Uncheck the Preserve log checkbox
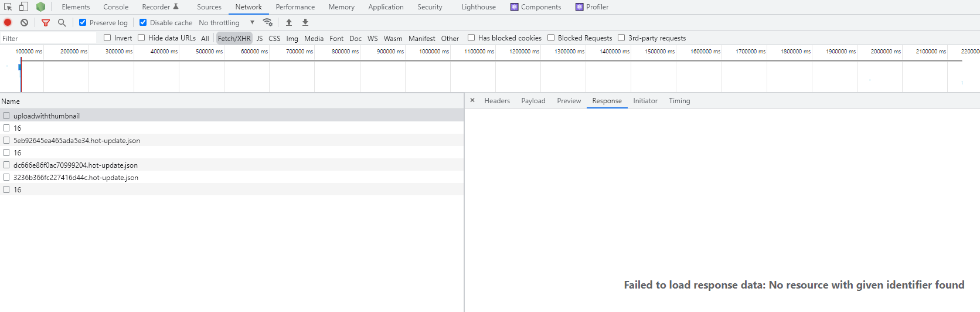 coord(83,22)
